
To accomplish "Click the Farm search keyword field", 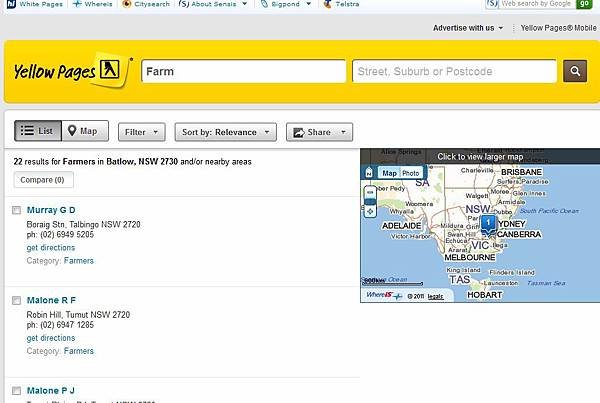I will (243, 71).
